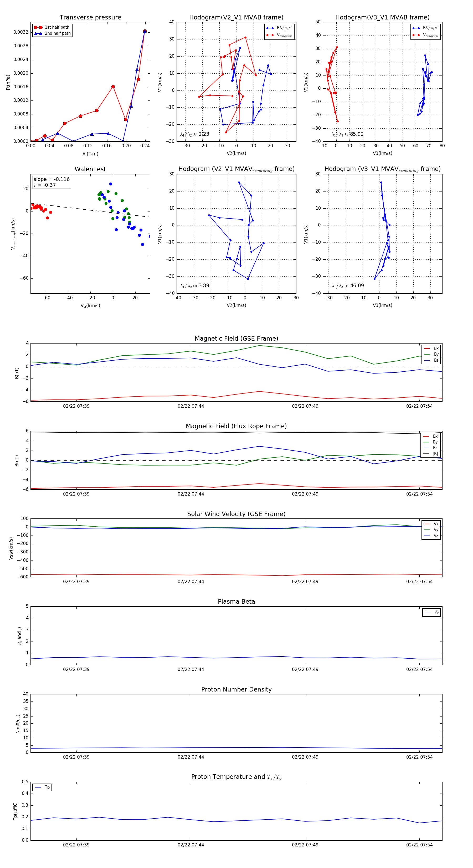
Task: Click the highest data point in Transverse pressure
Action: pyautogui.click(x=145, y=31)
